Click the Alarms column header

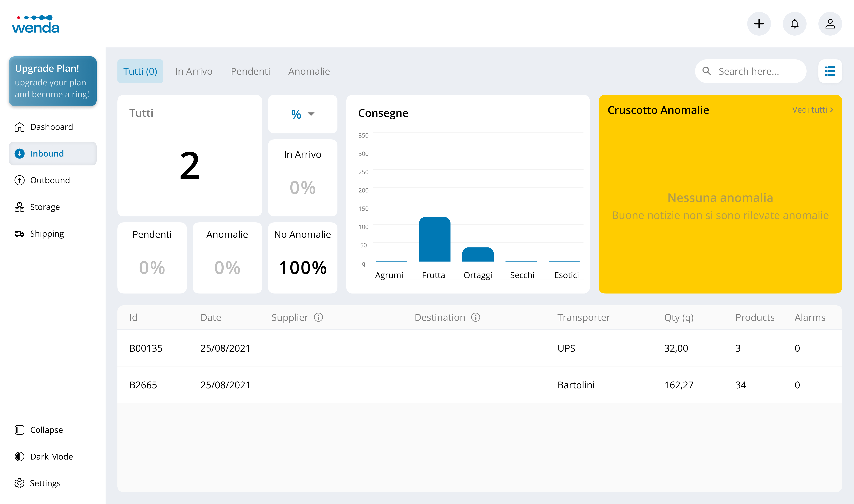[x=810, y=317]
